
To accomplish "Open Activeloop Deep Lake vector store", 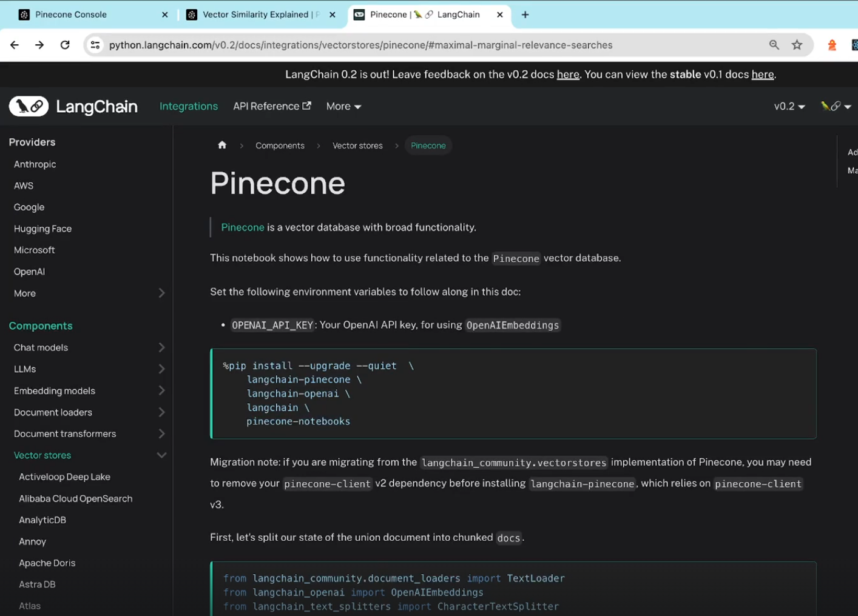I will click(64, 477).
